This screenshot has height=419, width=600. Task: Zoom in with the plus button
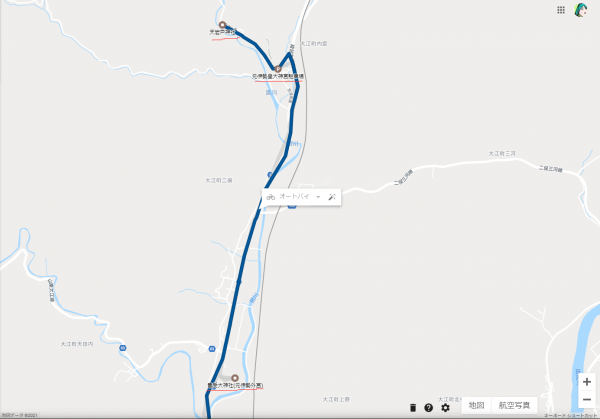[587, 382]
